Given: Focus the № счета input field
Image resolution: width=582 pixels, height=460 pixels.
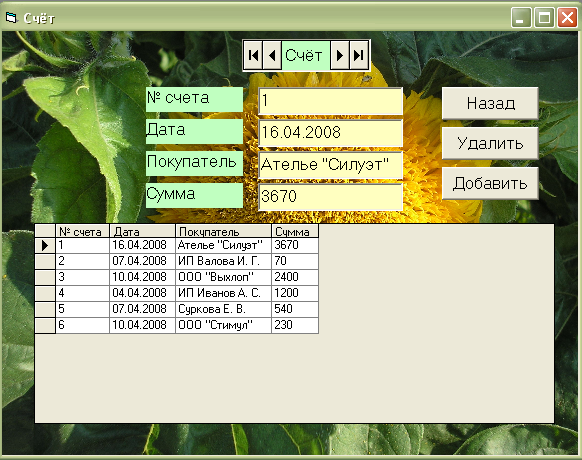Looking at the screenshot, I should coord(330,101).
